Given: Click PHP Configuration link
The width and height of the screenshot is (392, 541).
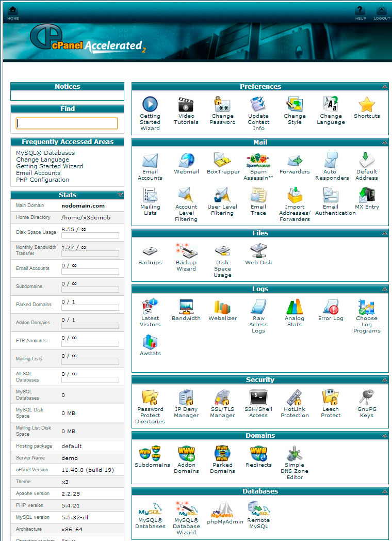Looking at the screenshot, I should click(x=42, y=180).
